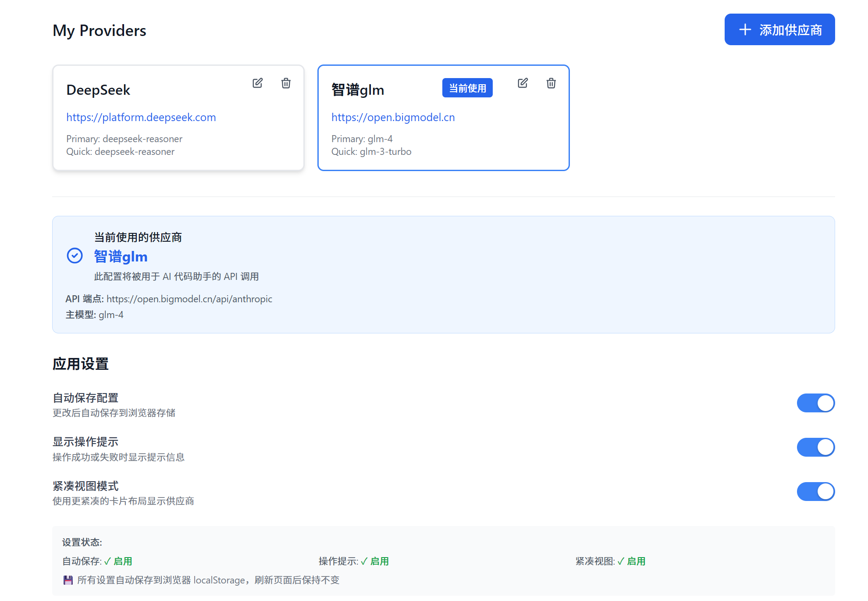868x601 pixels.
Task: Click the 当前使用 badge
Action: [467, 88]
